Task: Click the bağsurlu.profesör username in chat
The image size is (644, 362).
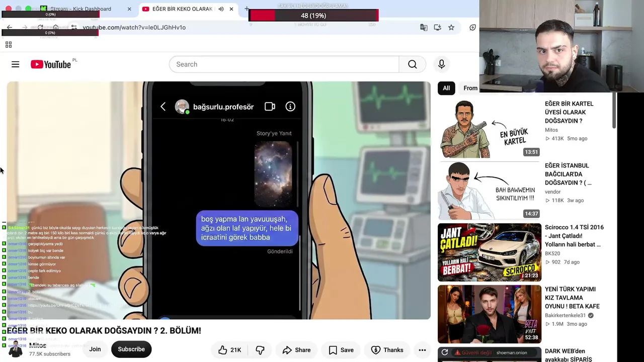Action: point(223,107)
